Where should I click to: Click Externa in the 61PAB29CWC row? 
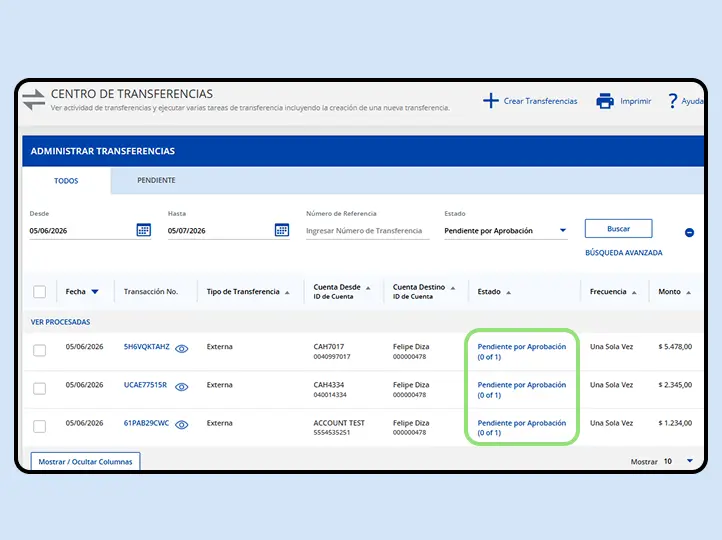click(220, 423)
